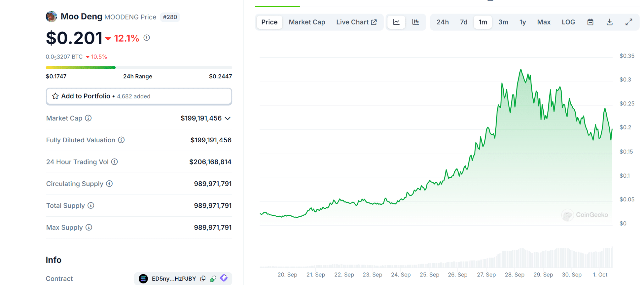
Task: Click the $0.201 price value
Action: point(74,38)
